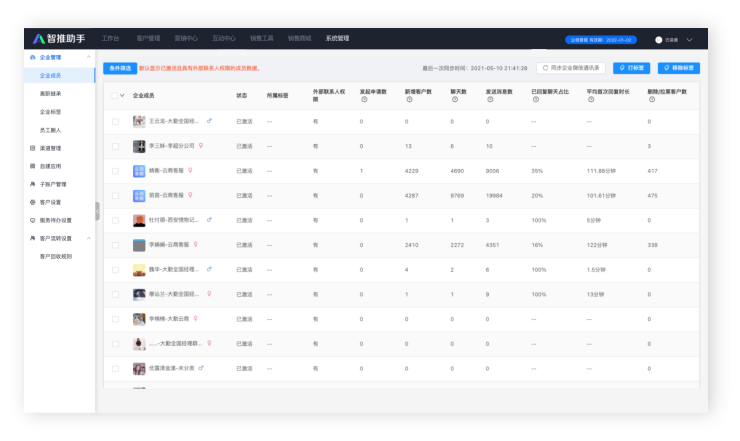The image size is (740, 441).
Task: Open the dropdown arrow beside header checkbox
Action: tap(122, 95)
